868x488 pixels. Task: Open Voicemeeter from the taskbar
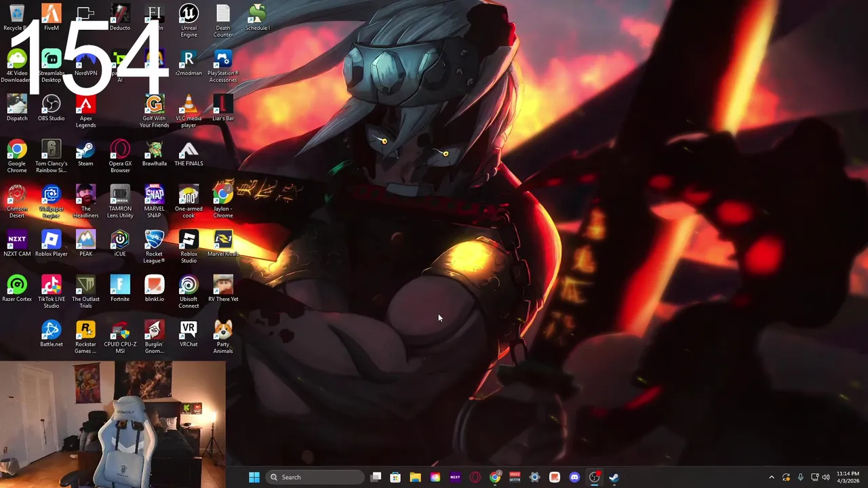point(515,477)
